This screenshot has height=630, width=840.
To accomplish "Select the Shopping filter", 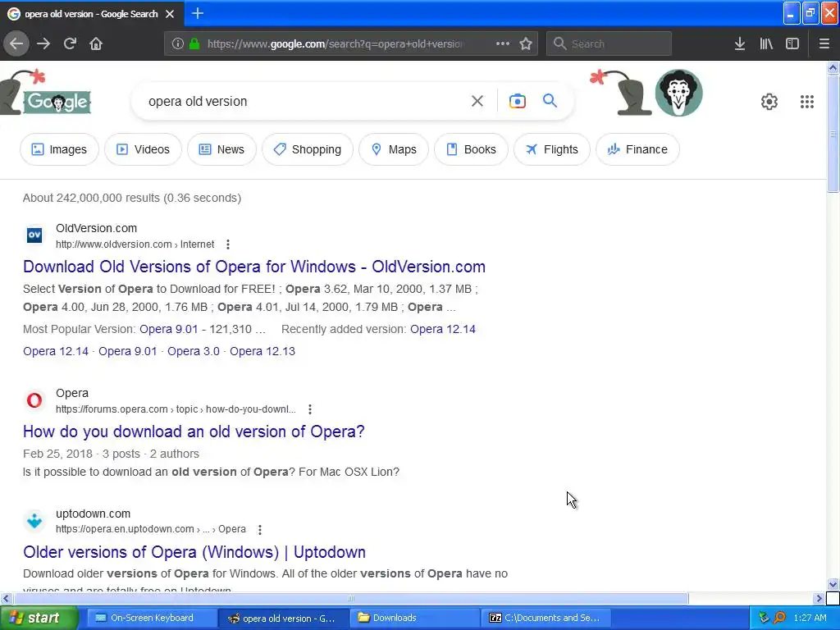I will click(x=308, y=149).
